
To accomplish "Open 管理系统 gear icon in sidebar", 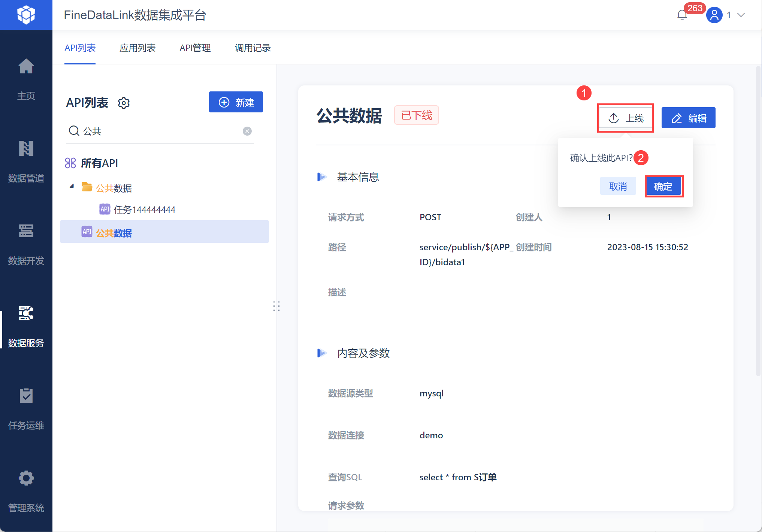I will point(26,478).
